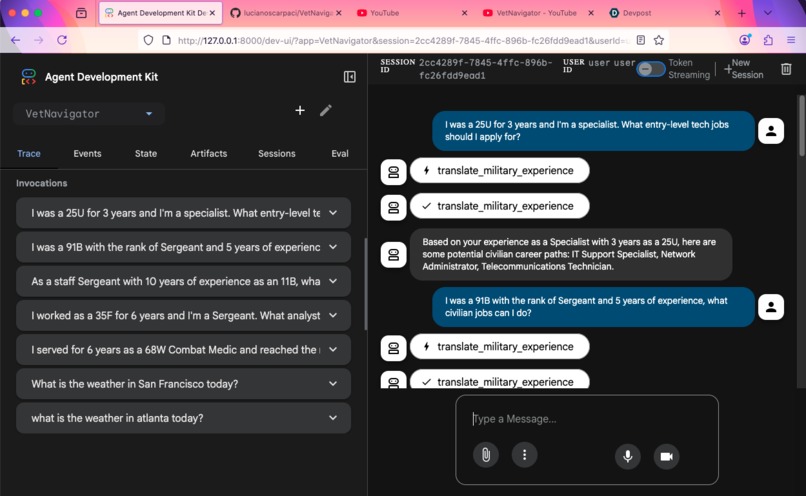Viewport: 806px width, 496px height.
Task: Expand San Francisco weather invocation
Action: (x=184, y=384)
